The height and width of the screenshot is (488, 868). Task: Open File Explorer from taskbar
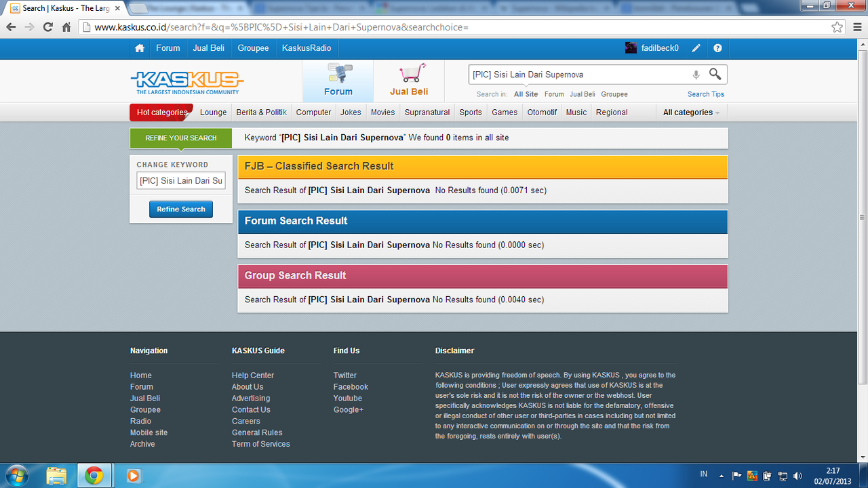(x=57, y=476)
